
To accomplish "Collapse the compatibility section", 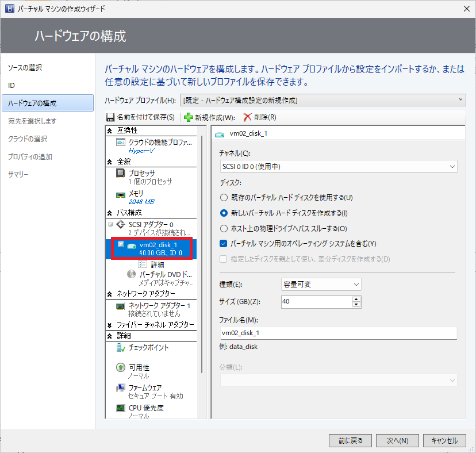I will [x=110, y=131].
